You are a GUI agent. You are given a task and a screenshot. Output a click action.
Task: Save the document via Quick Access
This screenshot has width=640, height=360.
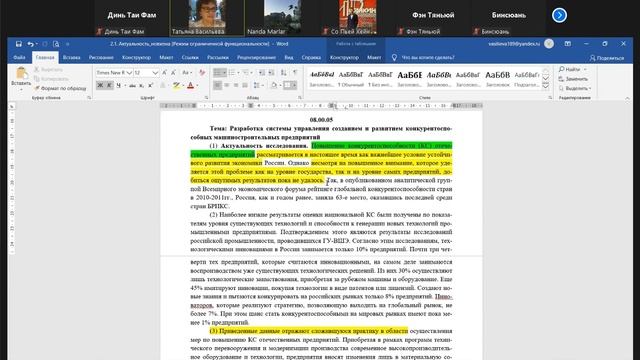click(x=19, y=44)
